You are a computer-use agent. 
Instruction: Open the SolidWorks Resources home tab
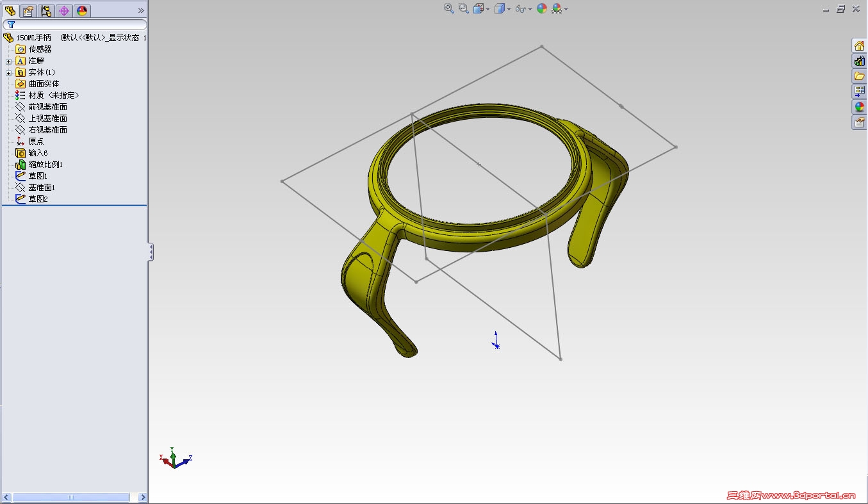coord(859,45)
